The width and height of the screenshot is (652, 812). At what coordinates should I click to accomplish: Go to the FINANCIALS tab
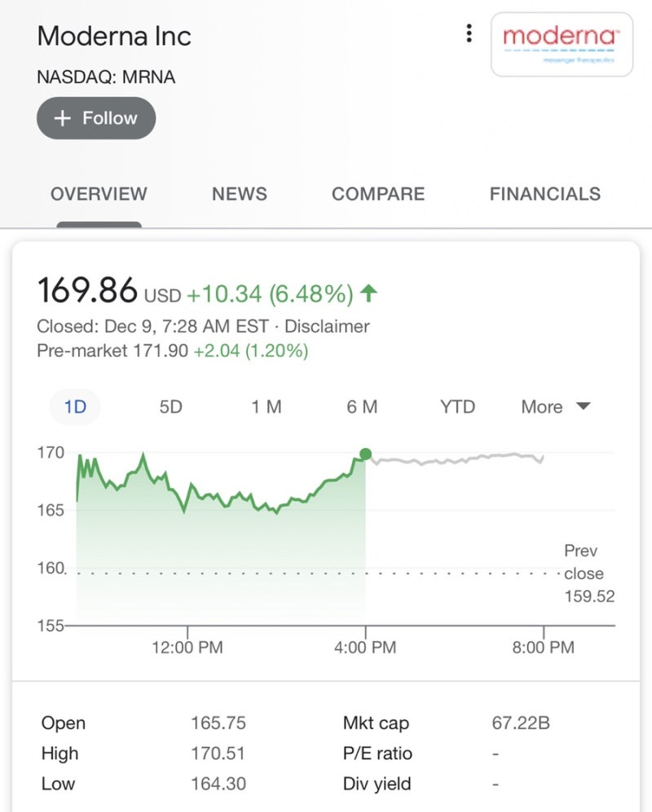tap(544, 194)
